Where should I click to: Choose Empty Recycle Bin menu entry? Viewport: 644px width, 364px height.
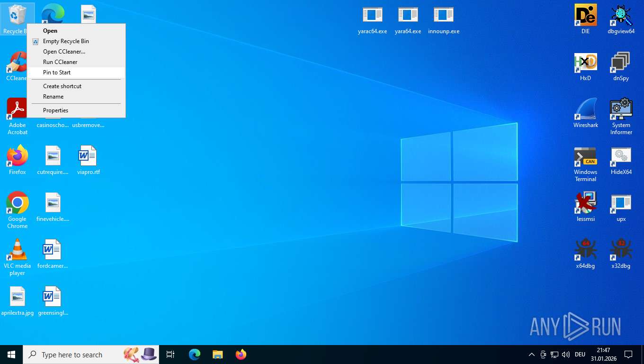(76, 41)
